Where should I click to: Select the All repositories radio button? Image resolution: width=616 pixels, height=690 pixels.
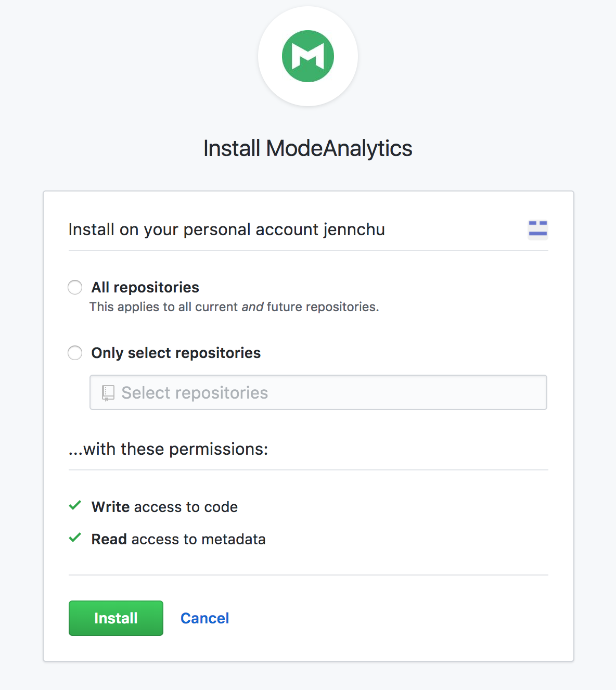click(x=75, y=287)
